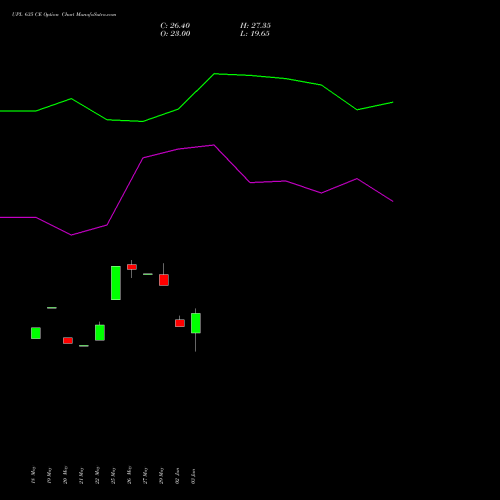
Task: Select the 03 Jun green candle
Action: [x=196, y=323]
